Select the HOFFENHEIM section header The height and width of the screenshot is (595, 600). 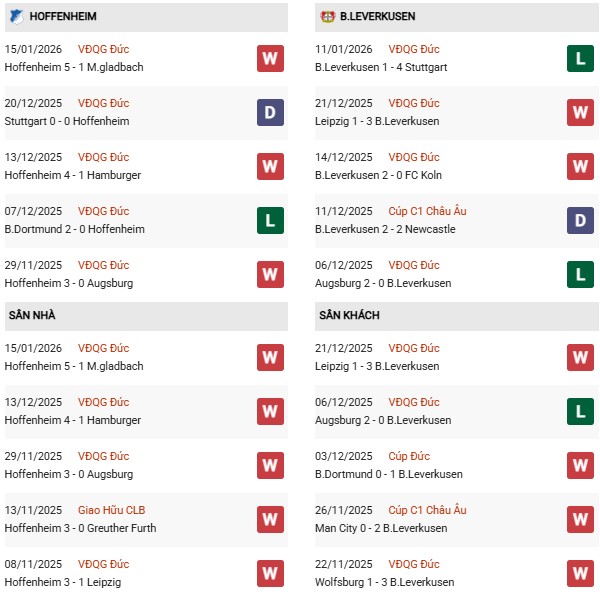pos(60,17)
